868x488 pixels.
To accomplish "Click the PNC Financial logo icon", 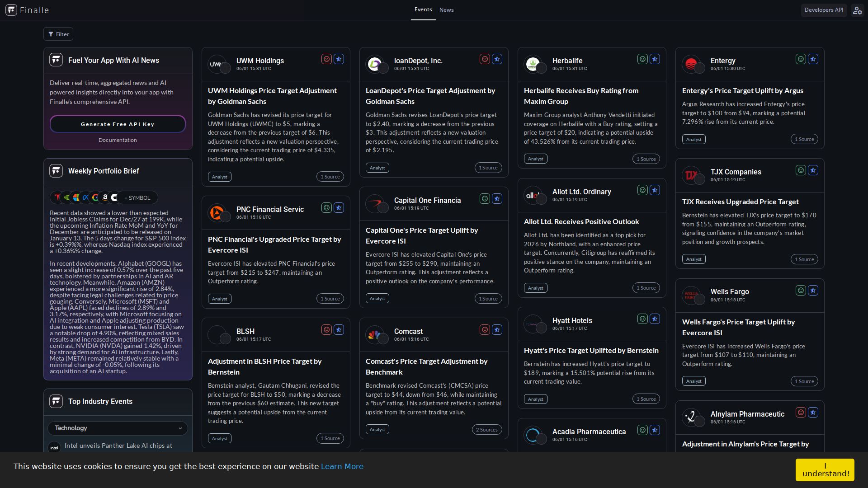I will [217, 213].
